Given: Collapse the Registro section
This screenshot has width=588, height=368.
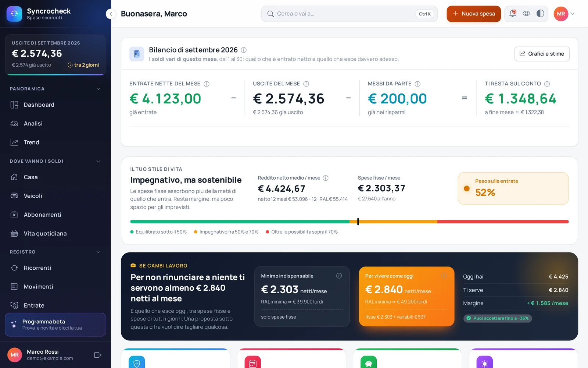Looking at the screenshot, I should (98, 252).
